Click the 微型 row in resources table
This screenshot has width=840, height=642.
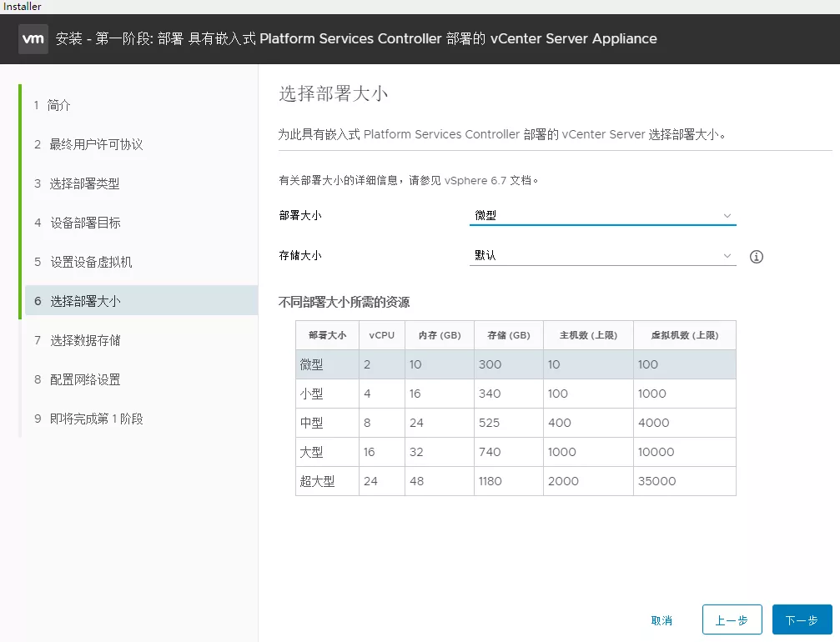[516, 364]
